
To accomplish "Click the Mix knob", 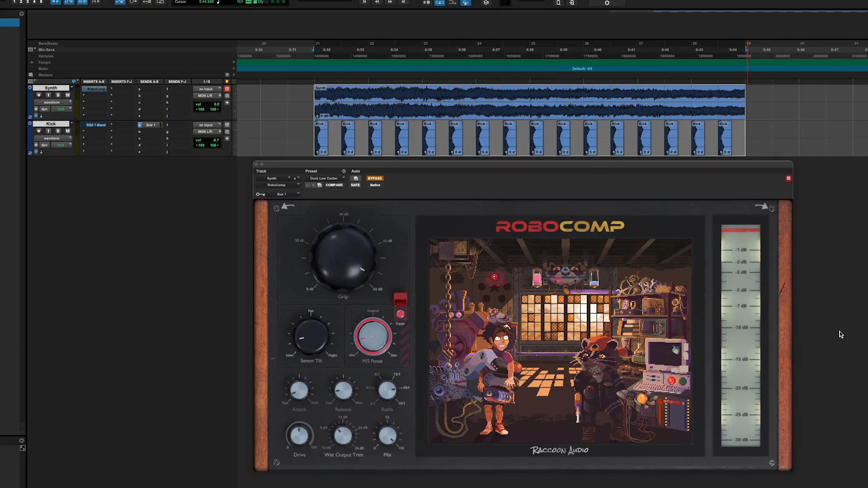I will point(387,436).
